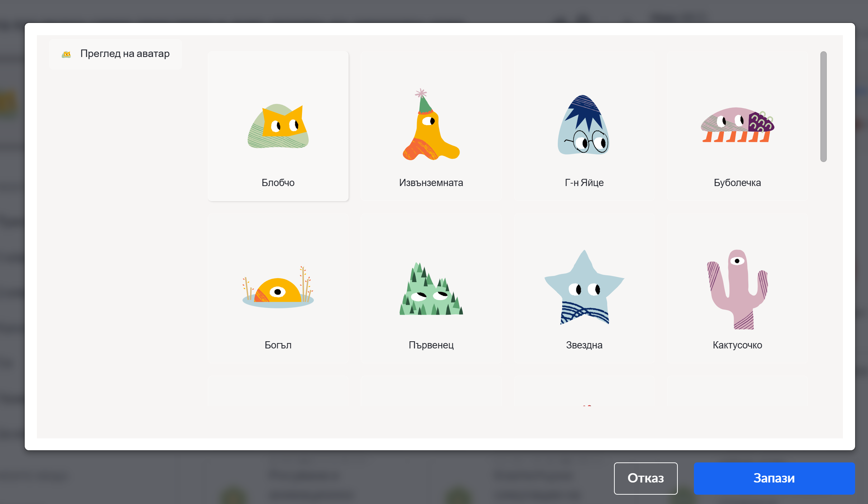Select the Блобчо avatar
The width and height of the screenshot is (868, 504).
[x=278, y=126]
